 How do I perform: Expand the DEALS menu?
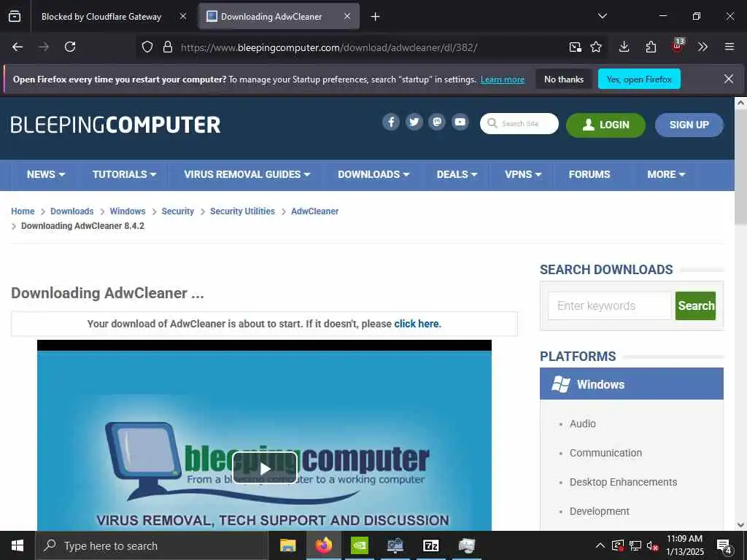tap(457, 175)
